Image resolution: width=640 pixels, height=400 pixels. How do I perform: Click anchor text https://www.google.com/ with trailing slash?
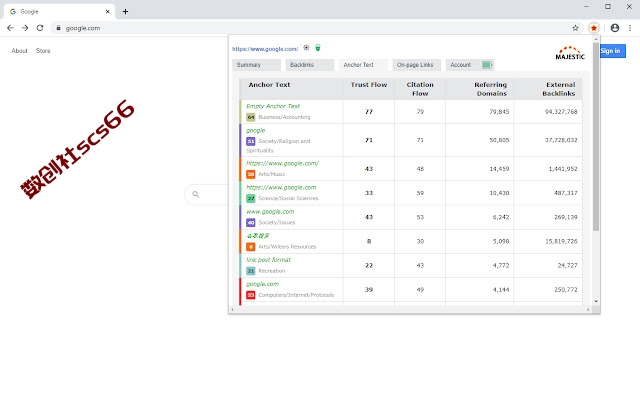pyautogui.click(x=282, y=163)
